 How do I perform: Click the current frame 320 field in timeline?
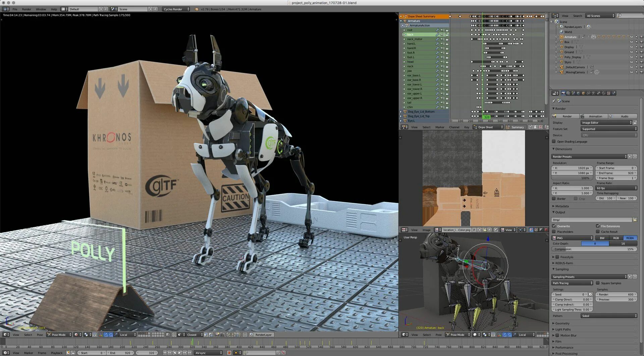(147, 353)
